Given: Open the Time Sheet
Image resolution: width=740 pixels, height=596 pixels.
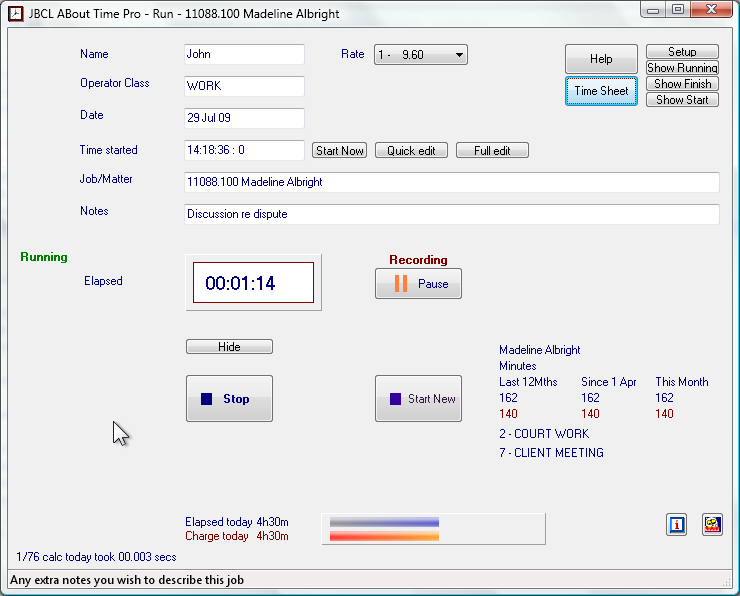Looking at the screenshot, I should pos(601,91).
